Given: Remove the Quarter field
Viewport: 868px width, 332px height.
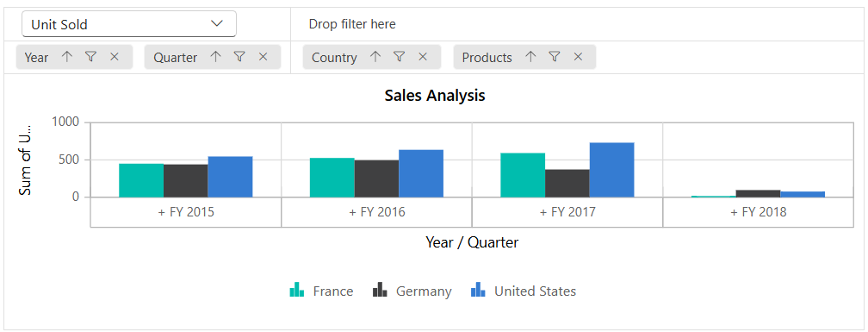Looking at the screenshot, I should (263, 57).
